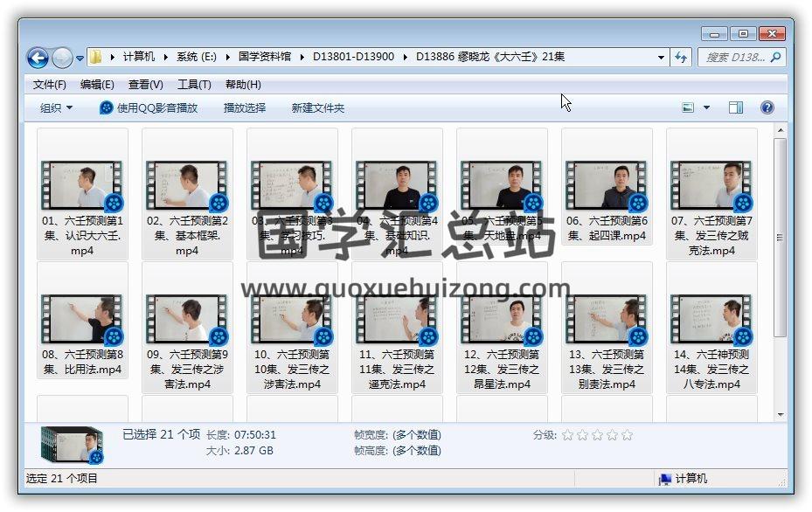This screenshot has width=812, height=512.
Task: Set rating to two stars
Action: (583, 435)
